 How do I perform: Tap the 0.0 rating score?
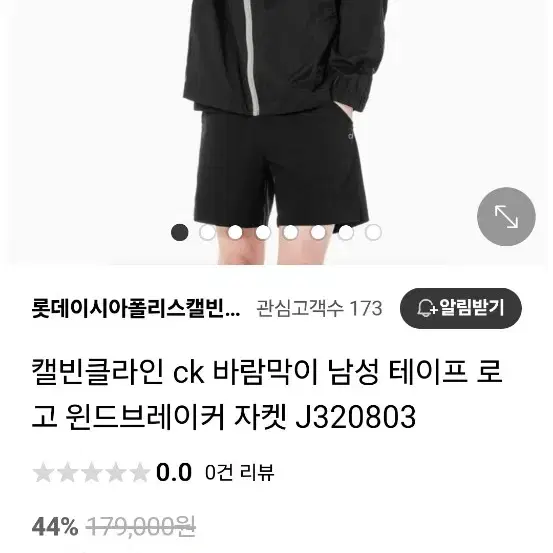click(174, 472)
